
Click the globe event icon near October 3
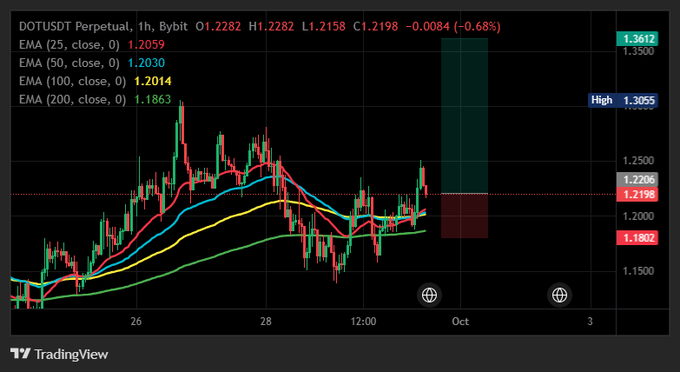pos(559,295)
